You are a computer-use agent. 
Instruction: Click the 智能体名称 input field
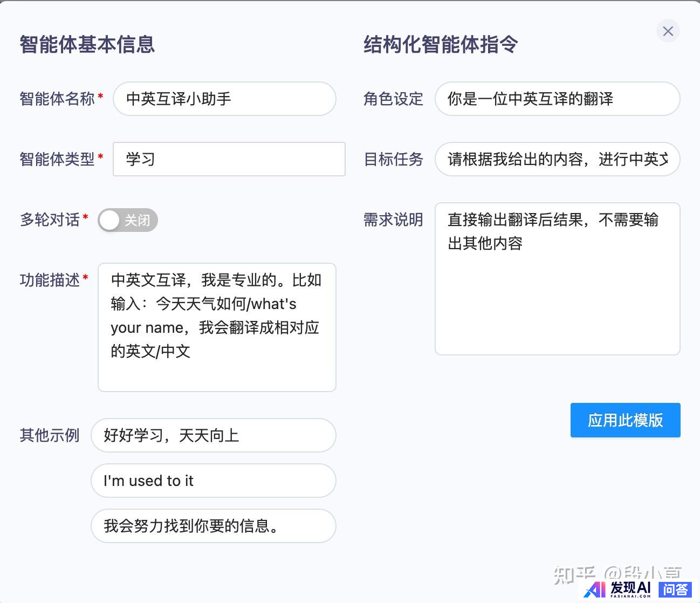pos(224,99)
